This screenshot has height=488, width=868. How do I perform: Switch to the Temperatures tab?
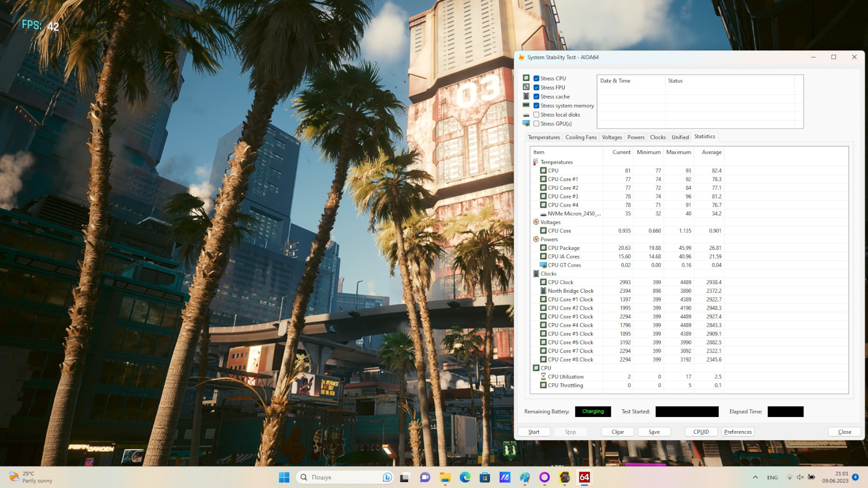pos(544,138)
